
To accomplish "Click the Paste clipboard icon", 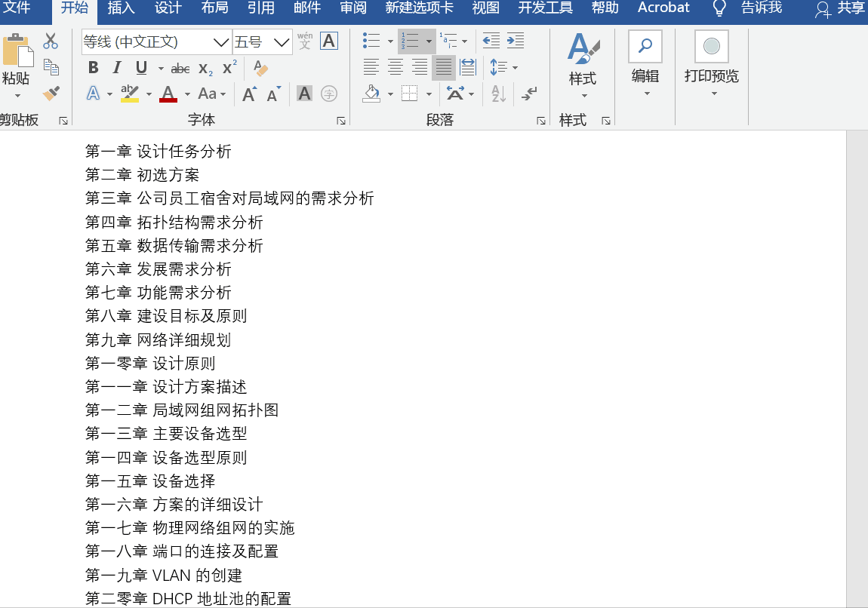I will [x=17, y=51].
